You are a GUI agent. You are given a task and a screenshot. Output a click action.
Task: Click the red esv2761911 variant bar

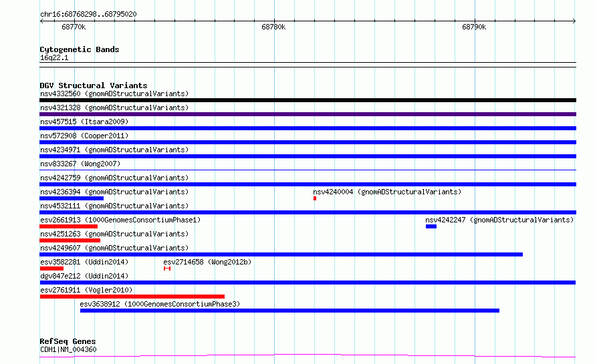pyautogui.click(x=132, y=297)
